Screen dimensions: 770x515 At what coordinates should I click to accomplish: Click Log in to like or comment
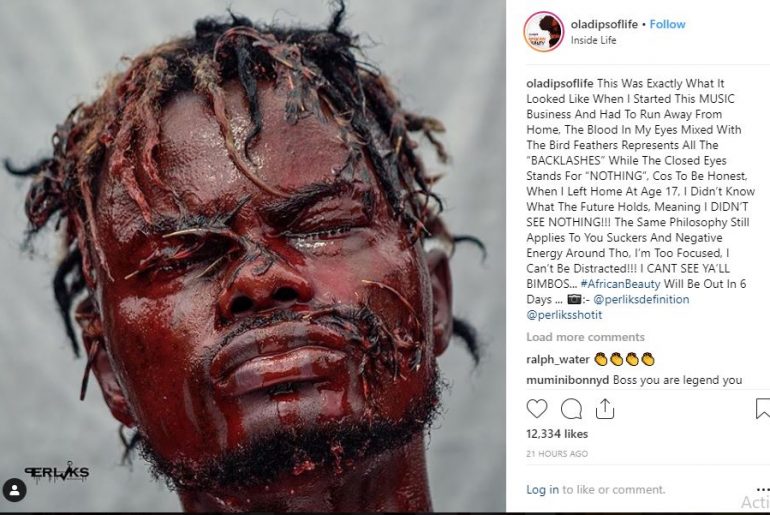tap(542, 489)
